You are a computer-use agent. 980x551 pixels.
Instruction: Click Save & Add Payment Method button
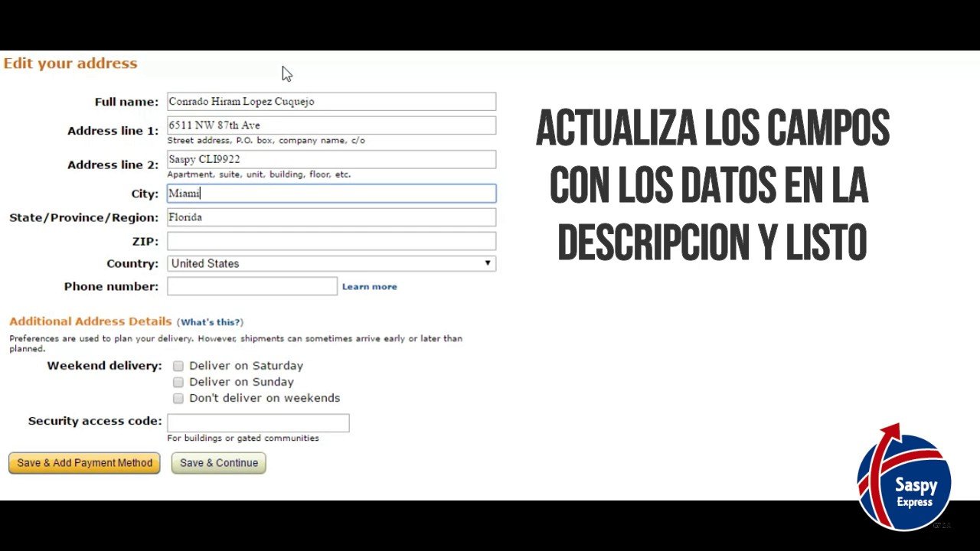tap(84, 463)
